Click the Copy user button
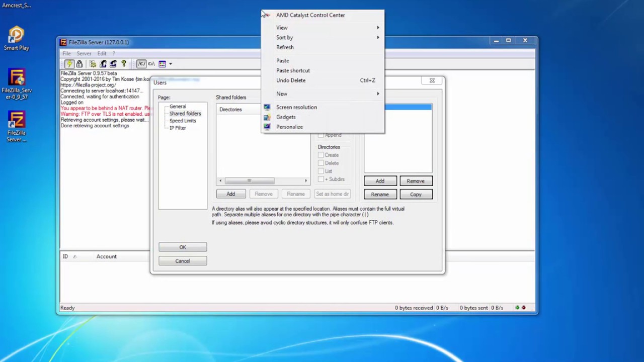This screenshot has width=644, height=362. coord(416,194)
